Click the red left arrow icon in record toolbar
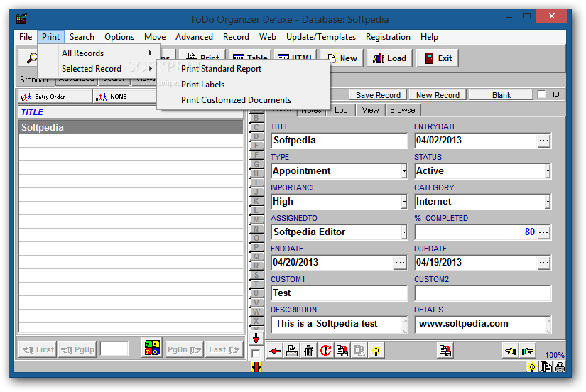Screen dimensions: 586x392 [275, 351]
